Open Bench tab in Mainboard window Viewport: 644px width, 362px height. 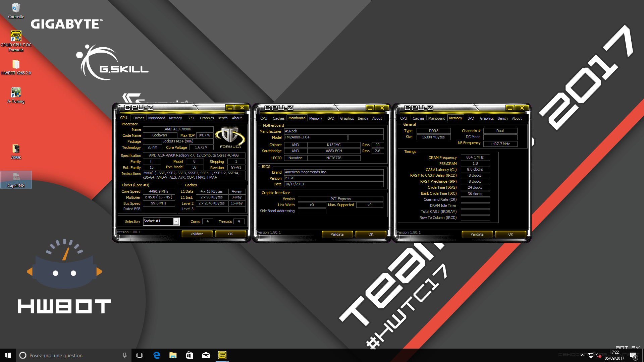(363, 118)
